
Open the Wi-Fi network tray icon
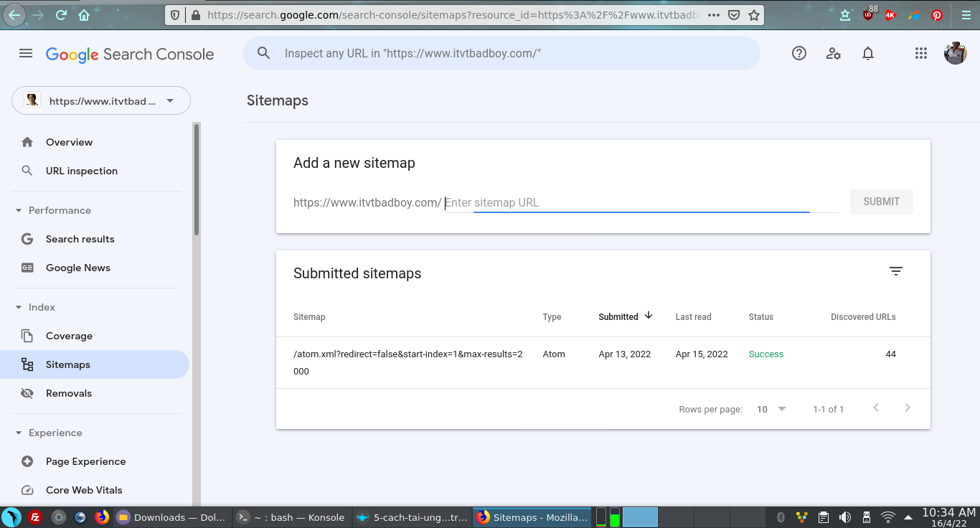coord(888,517)
